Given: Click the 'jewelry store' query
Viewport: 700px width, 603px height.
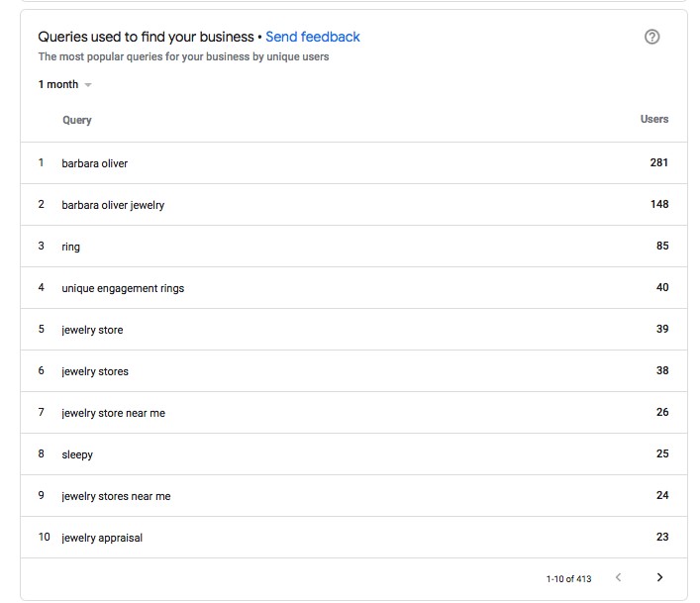Looking at the screenshot, I should 92,330.
